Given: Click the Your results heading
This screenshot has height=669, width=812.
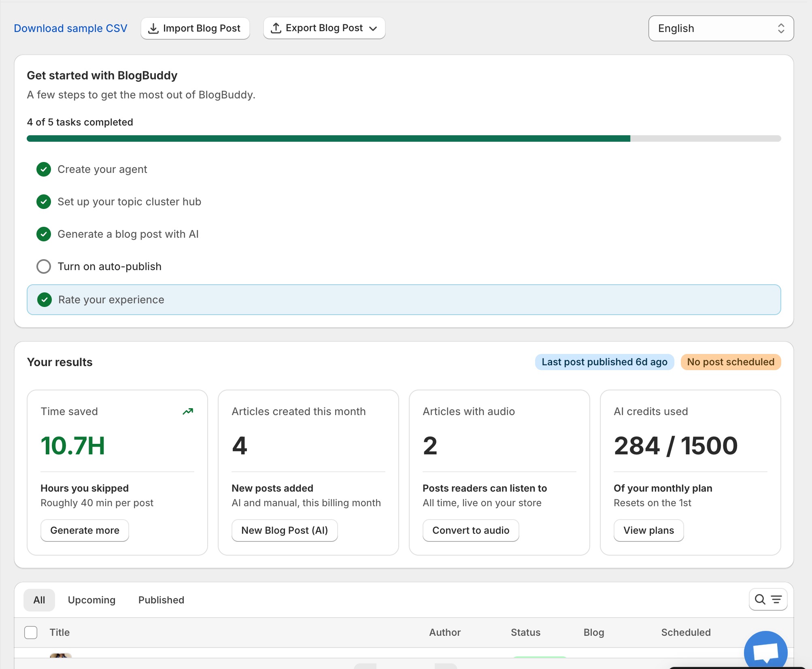Looking at the screenshot, I should tap(60, 362).
